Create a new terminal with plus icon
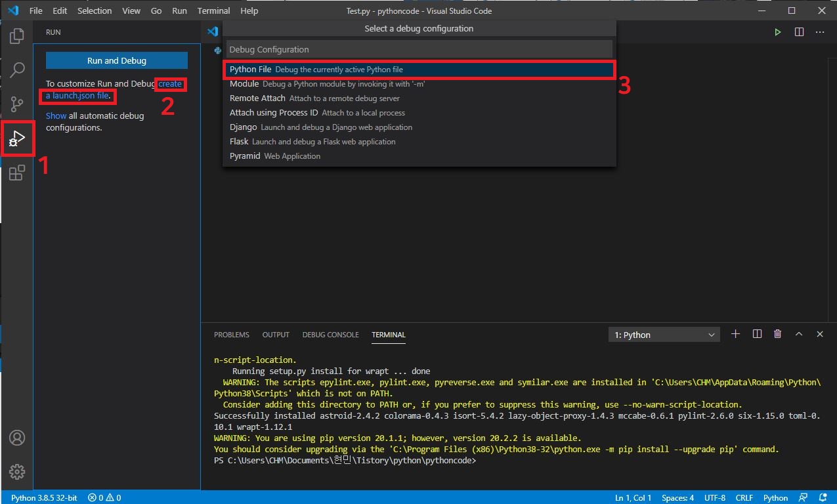This screenshot has height=504, width=837. point(735,334)
